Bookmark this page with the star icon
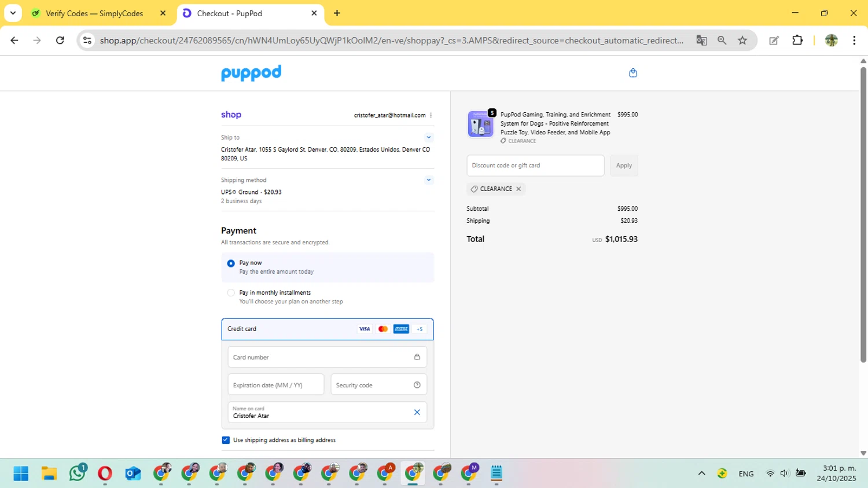Image resolution: width=868 pixels, height=488 pixels. pyautogui.click(x=742, y=41)
